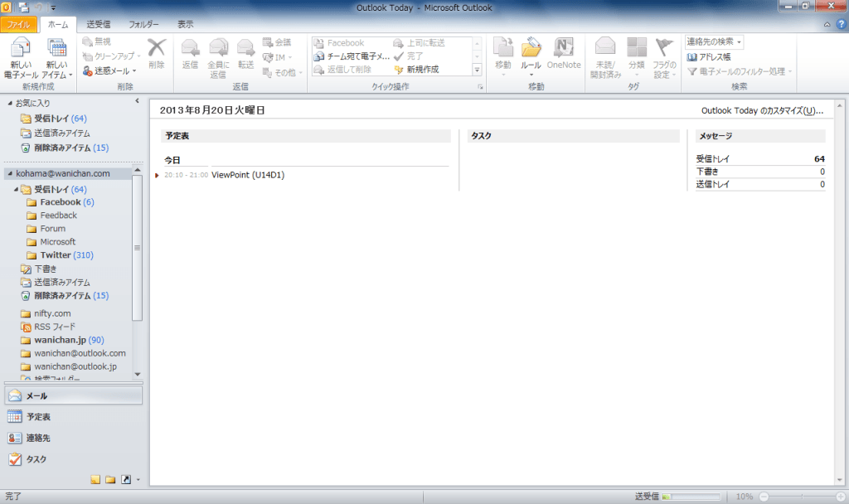Open the ViewPoint (U14D1) appointment
Viewport: 849px width, 504px height.
tap(247, 175)
